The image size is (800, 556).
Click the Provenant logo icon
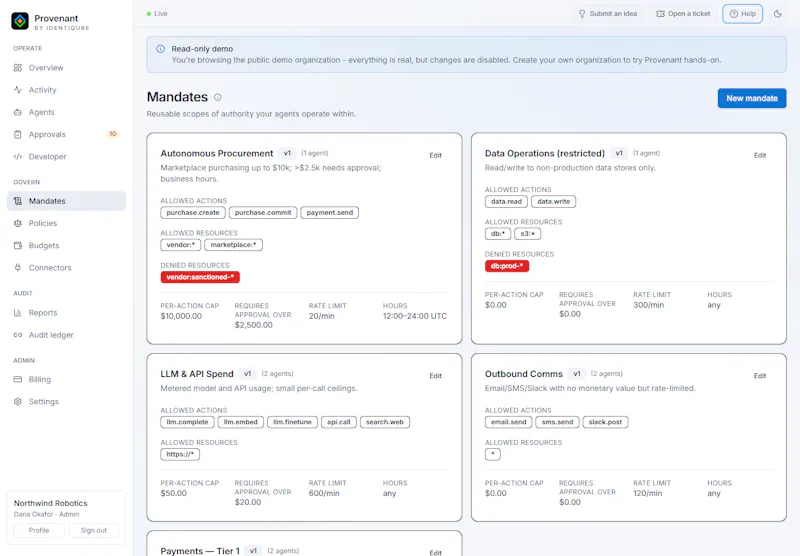click(x=20, y=21)
